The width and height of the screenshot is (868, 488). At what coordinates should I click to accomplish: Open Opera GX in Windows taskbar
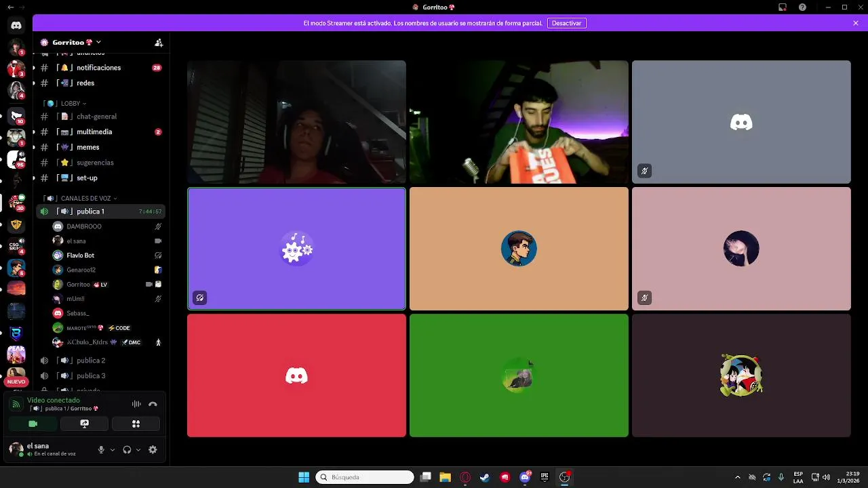click(465, 477)
